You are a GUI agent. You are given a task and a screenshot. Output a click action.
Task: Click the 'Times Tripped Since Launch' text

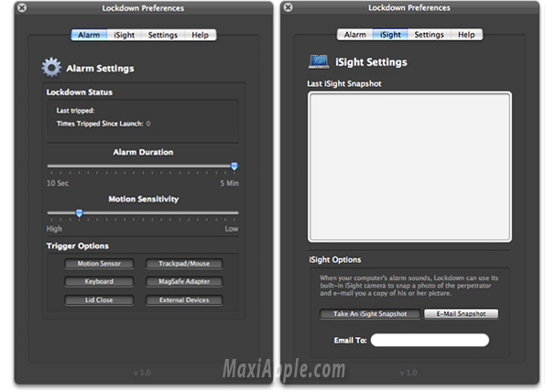pyautogui.click(x=100, y=124)
